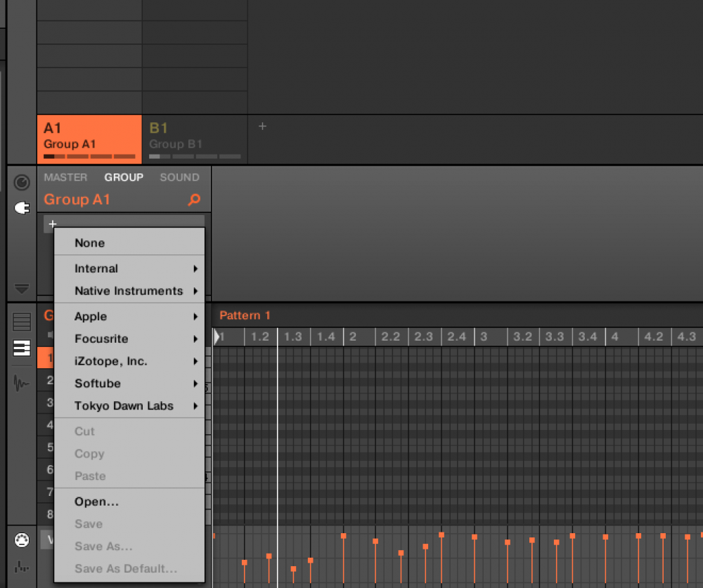Viewport: 703px width, 588px height.
Task: Select the Channel Properties knob icon
Action: 22,182
